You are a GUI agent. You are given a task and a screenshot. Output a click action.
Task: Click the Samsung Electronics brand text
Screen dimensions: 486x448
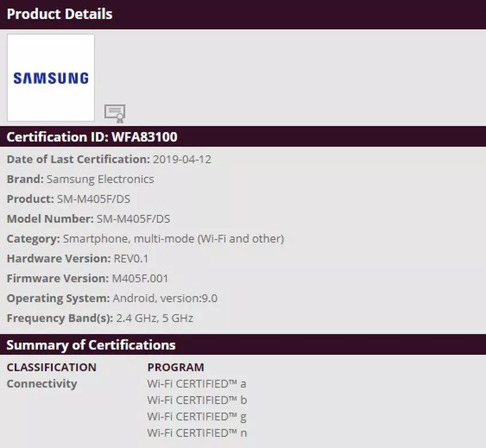click(100, 179)
